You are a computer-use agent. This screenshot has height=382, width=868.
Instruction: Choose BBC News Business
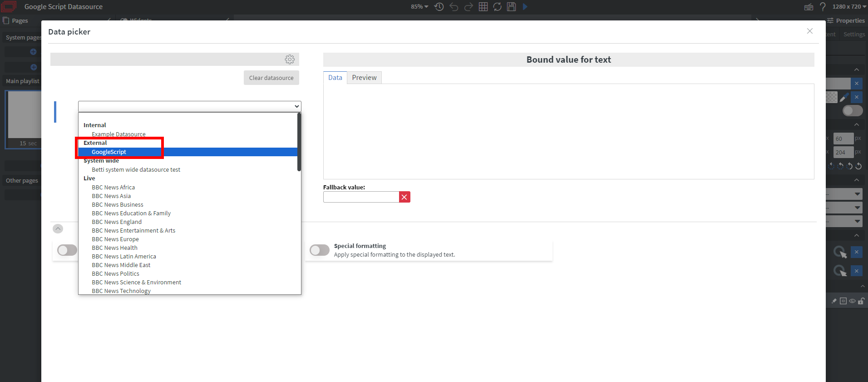(118, 204)
